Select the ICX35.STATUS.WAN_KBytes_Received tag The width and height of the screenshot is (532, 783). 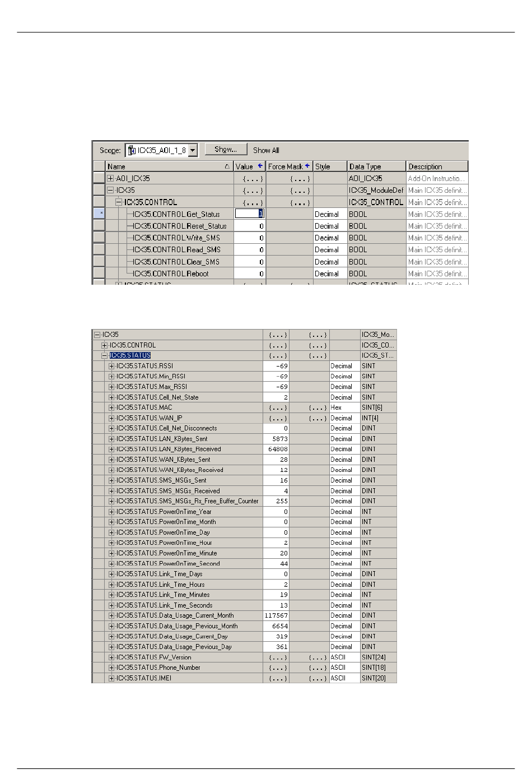pos(170,470)
